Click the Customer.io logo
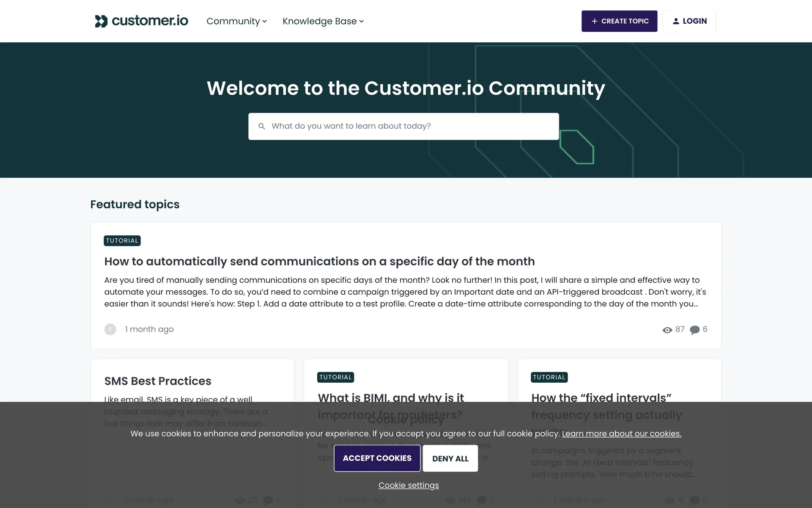812x508 pixels. pos(141,21)
